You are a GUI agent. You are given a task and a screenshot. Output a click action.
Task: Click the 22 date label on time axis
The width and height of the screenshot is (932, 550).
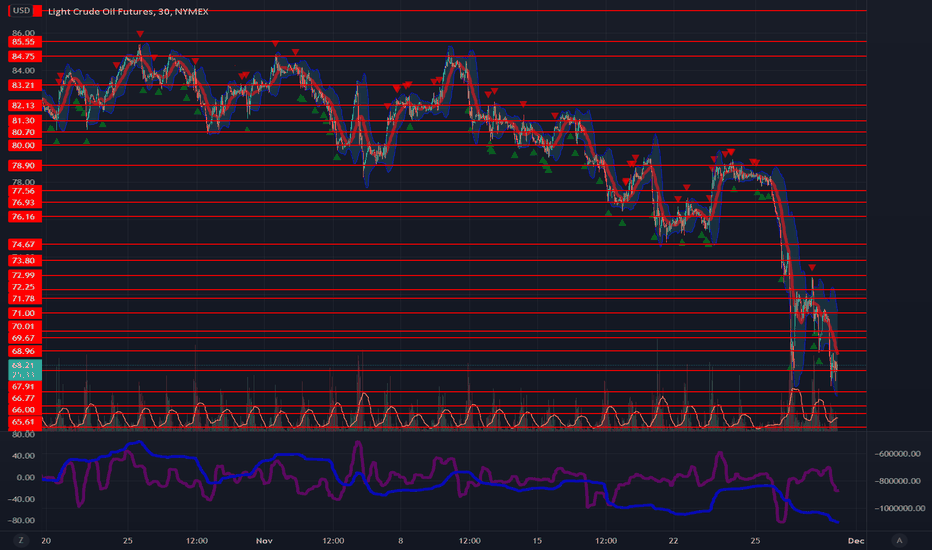[673, 540]
